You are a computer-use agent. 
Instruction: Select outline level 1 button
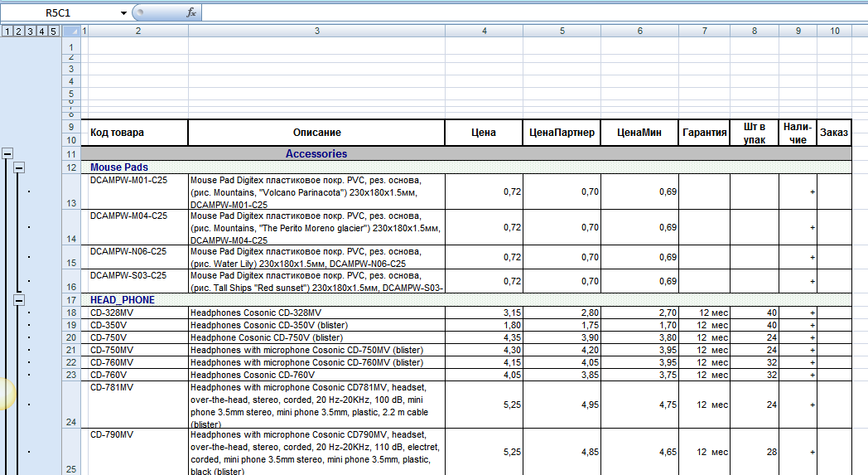[7, 31]
